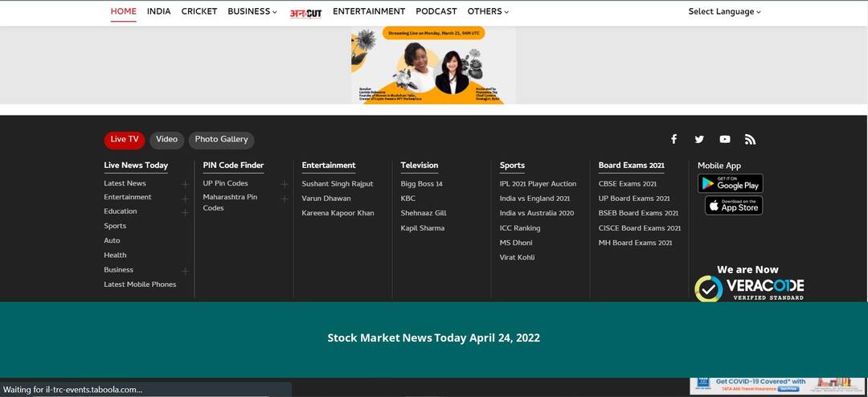Viewport: 868px width, 397px height.
Task: Open the Select Language dropdown
Action: (724, 11)
